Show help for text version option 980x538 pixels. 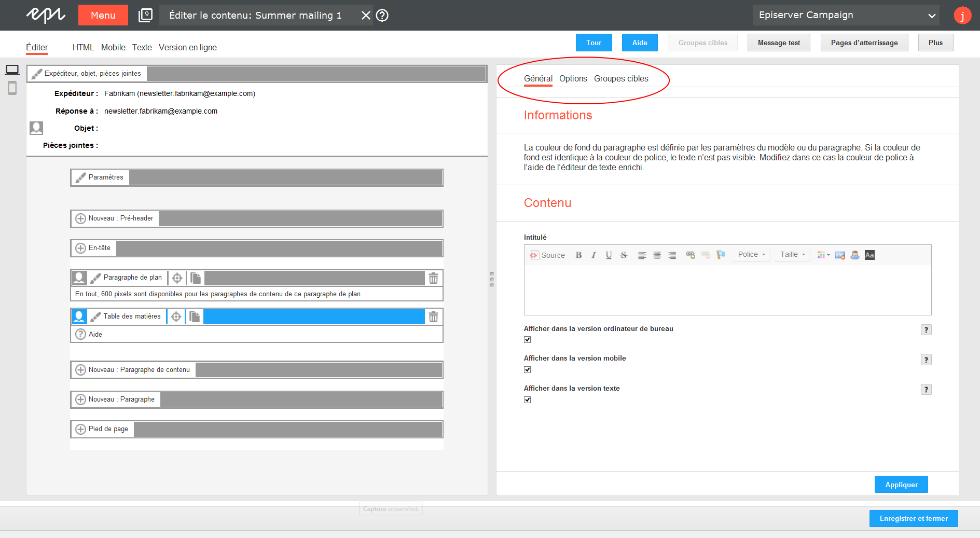coord(926,390)
